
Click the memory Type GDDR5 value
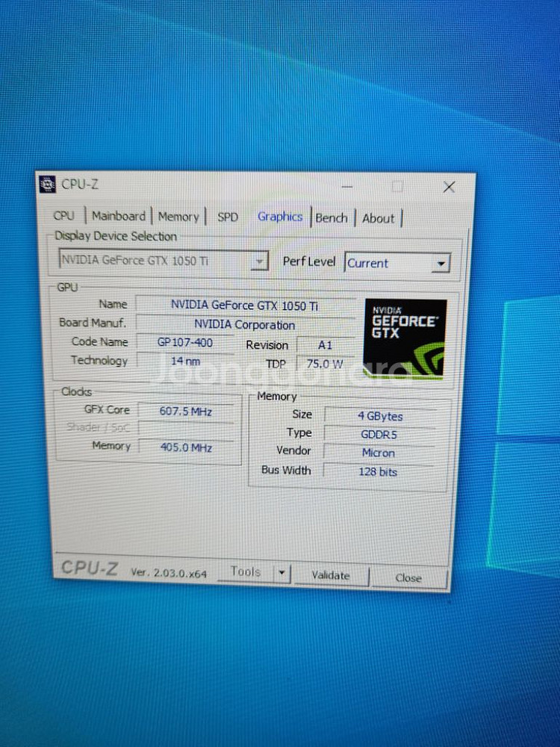(x=379, y=435)
